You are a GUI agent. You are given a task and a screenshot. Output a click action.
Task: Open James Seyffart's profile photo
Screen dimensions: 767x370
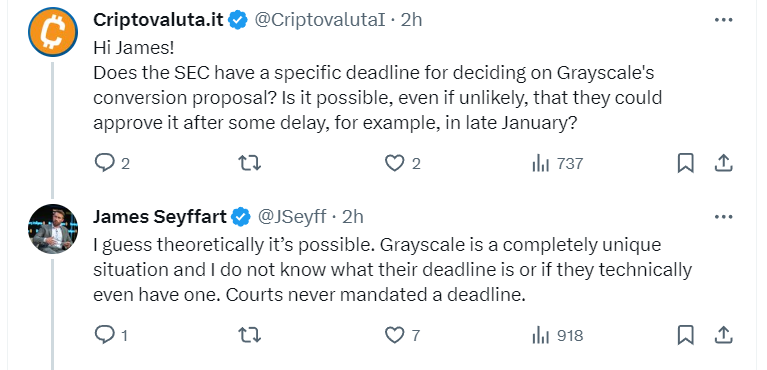(53, 229)
